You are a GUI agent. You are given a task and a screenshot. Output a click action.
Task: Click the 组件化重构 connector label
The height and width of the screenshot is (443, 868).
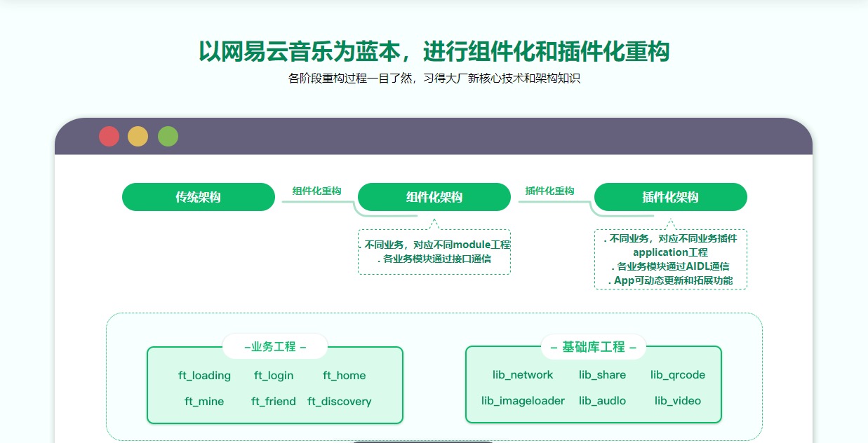point(316,191)
